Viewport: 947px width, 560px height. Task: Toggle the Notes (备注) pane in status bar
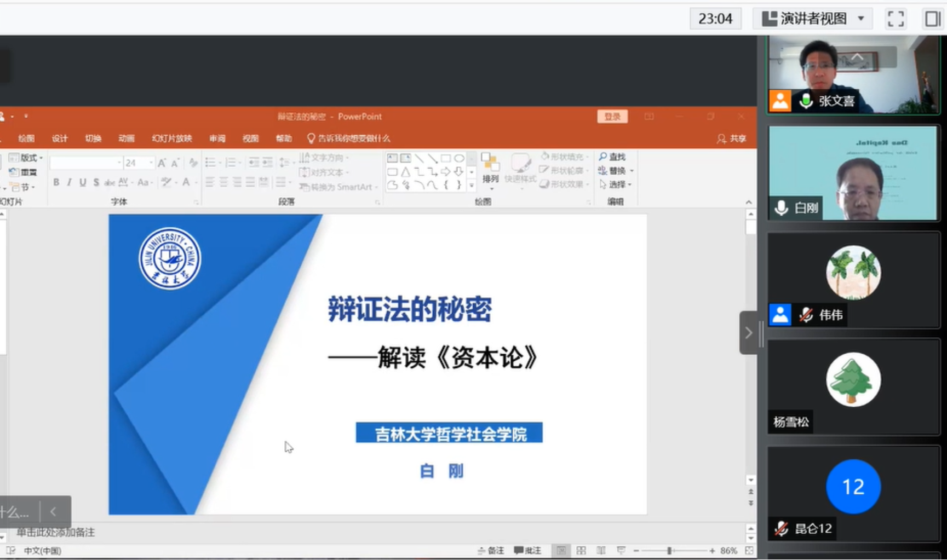491,551
